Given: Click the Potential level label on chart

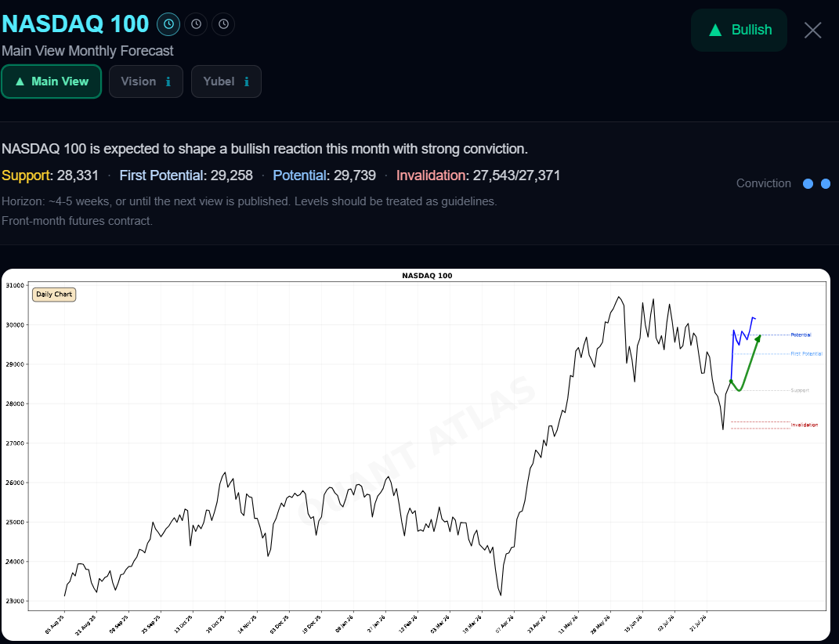Looking at the screenshot, I should (801, 335).
